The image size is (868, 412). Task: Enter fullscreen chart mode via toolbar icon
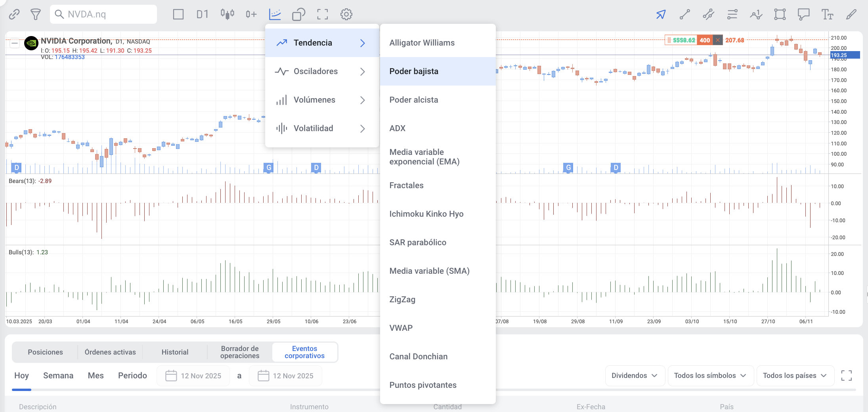point(323,15)
